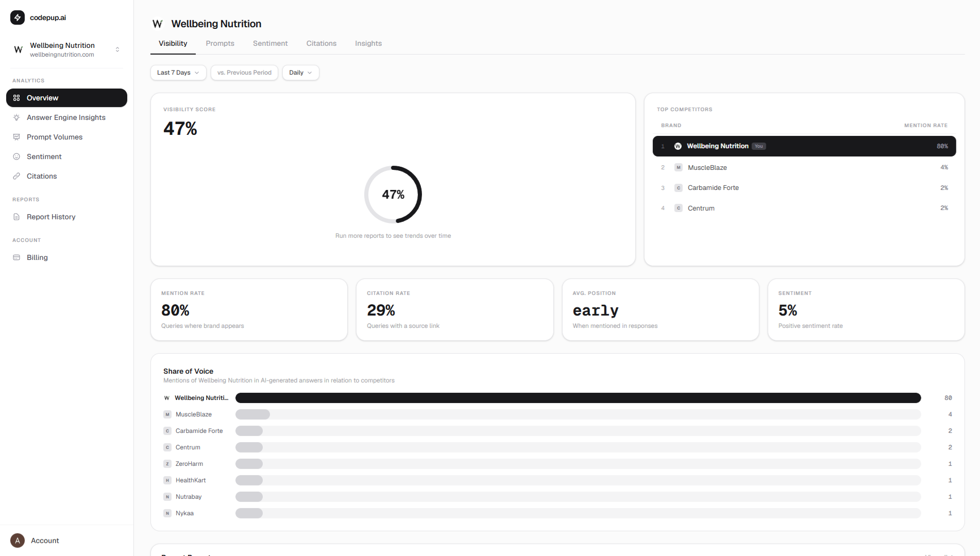Screen dimensions: 980x556
Task: Click the Overview grid icon in sidebar
Action: (16, 98)
